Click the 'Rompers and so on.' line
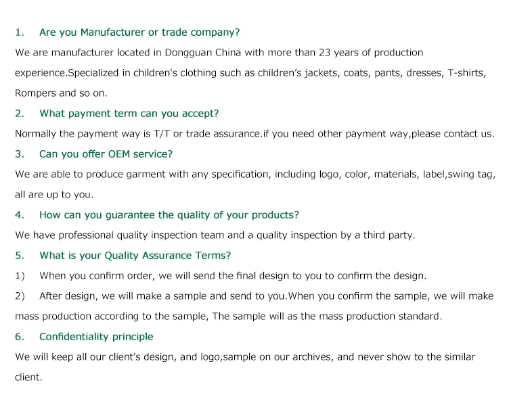 click(x=61, y=93)
